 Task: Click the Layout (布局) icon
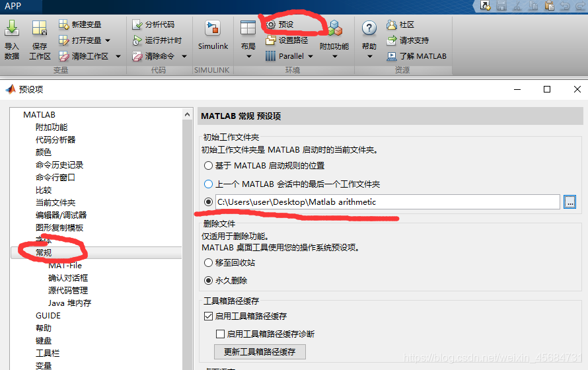point(248,28)
